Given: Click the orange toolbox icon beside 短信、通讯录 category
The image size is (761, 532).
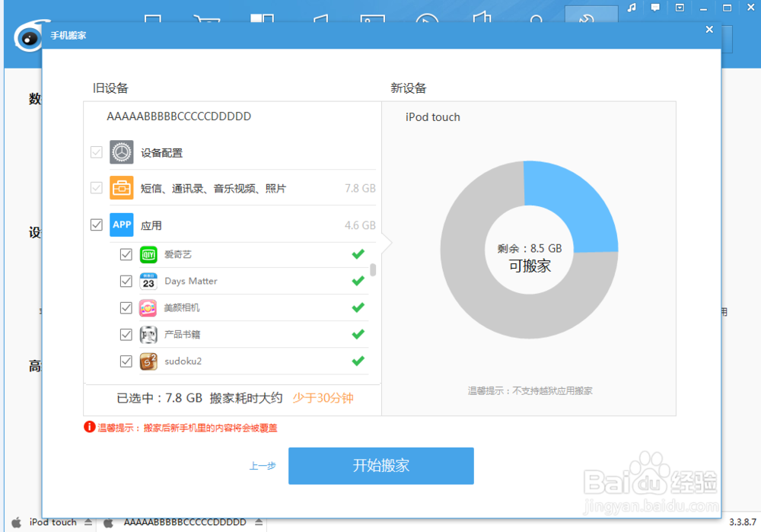Looking at the screenshot, I should (x=121, y=187).
